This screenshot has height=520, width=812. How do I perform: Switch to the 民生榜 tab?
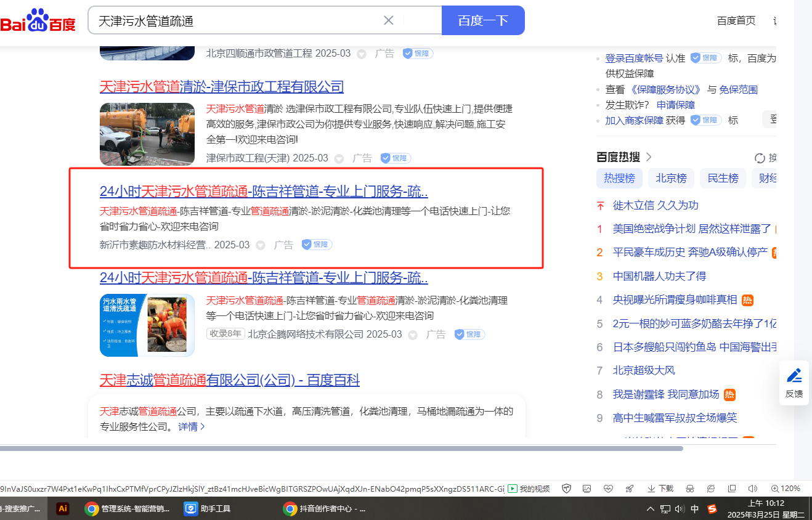pos(723,179)
